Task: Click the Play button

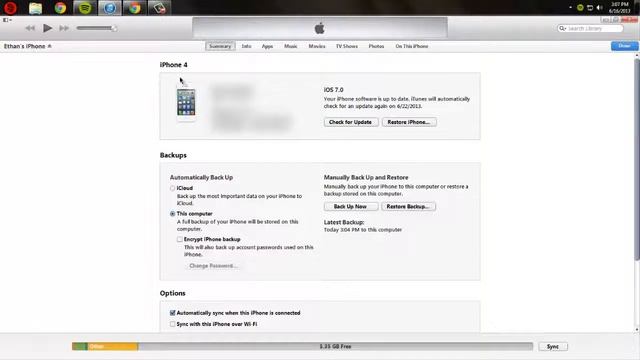Action: coord(47,28)
